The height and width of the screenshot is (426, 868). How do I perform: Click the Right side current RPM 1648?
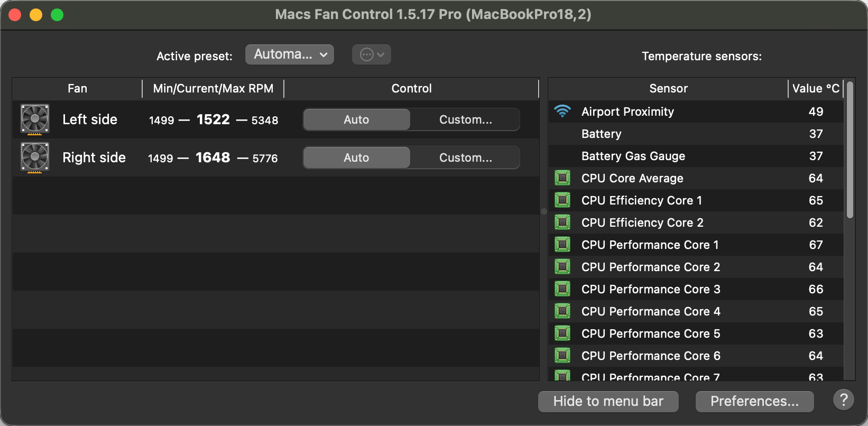tap(213, 158)
